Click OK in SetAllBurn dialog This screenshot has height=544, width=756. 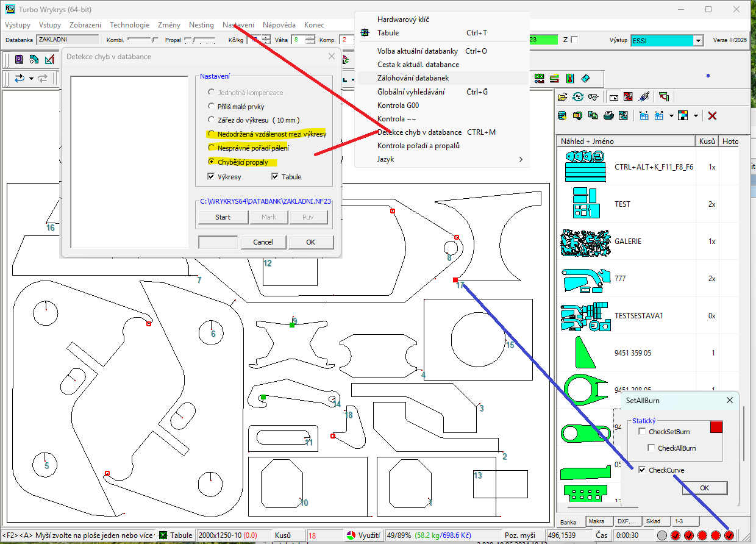[704, 488]
